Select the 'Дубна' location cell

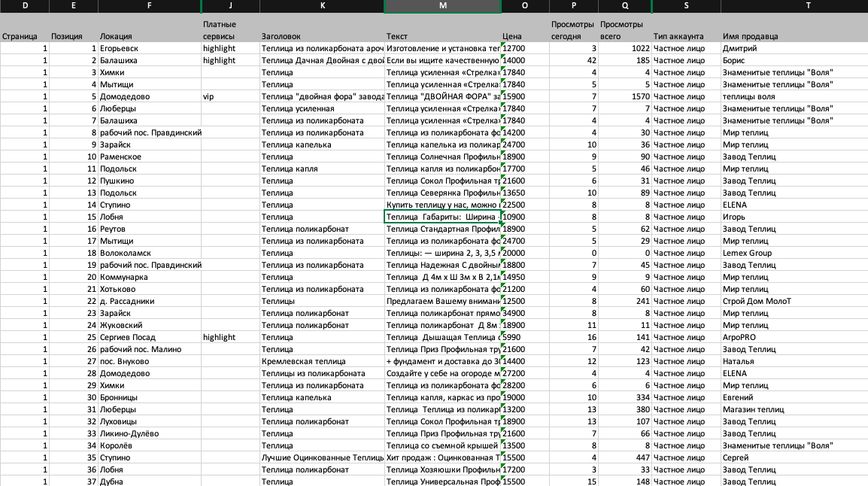point(150,481)
